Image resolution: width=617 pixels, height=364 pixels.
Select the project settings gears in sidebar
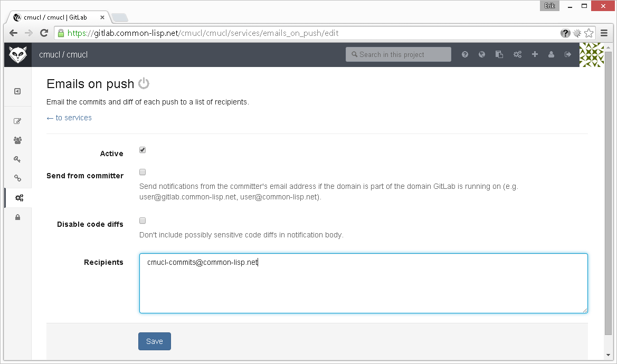[17, 197]
